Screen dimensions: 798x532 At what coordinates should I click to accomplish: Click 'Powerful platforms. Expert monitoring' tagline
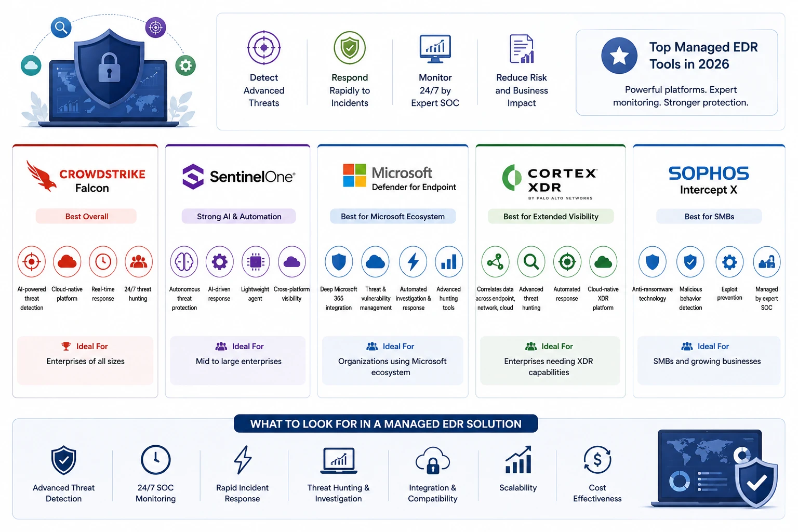point(681,96)
